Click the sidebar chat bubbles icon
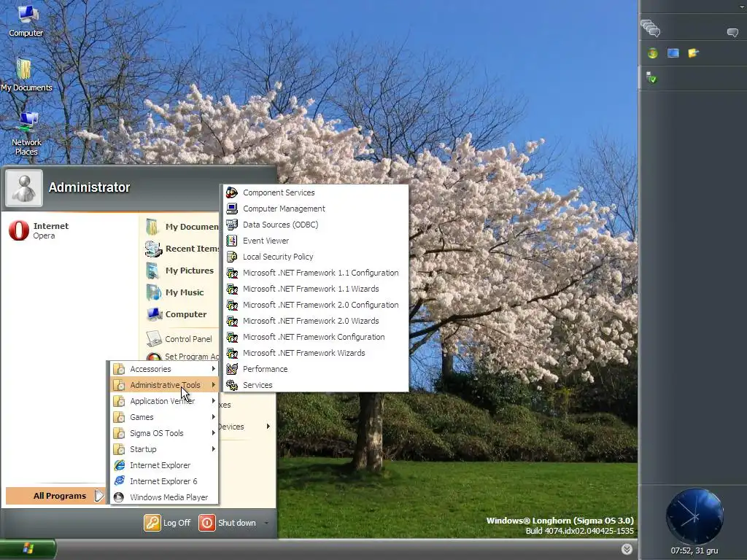This screenshot has height=560, width=747. (650, 28)
